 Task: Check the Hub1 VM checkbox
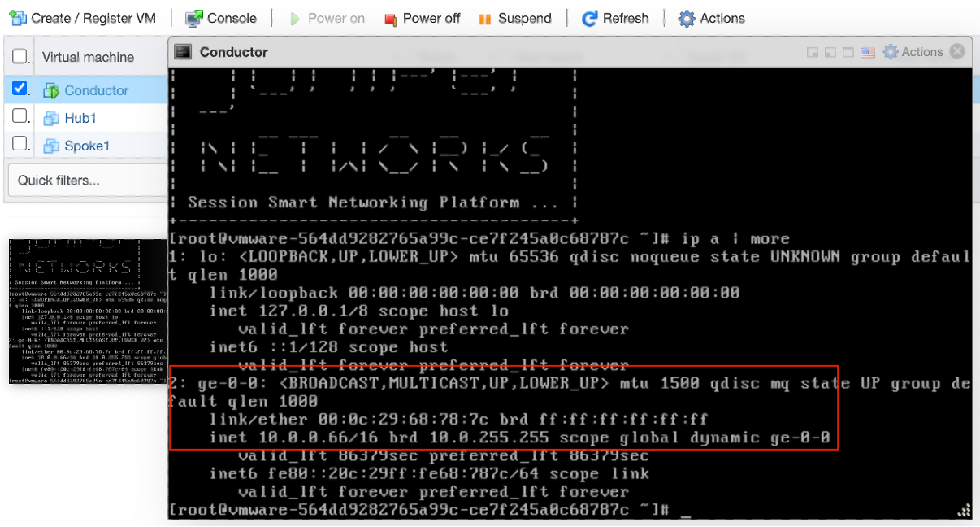pos(20,117)
